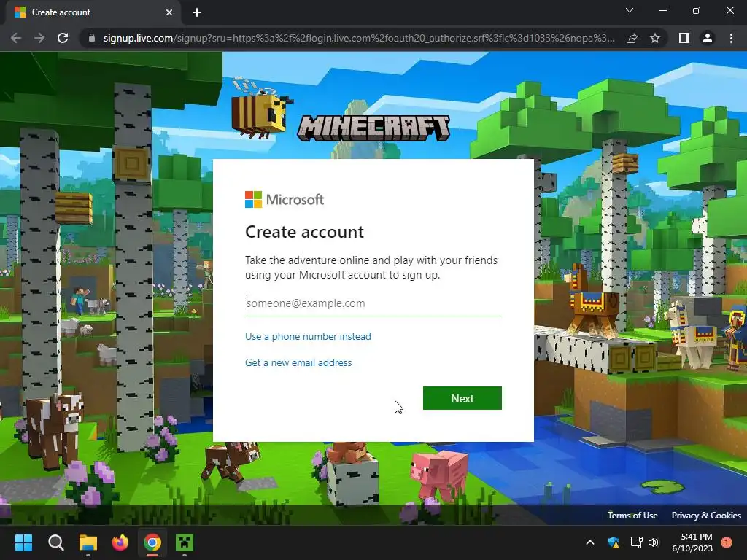Click the Microsoft logo
The height and width of the screenshot is (560, 747).
point(285,200)
